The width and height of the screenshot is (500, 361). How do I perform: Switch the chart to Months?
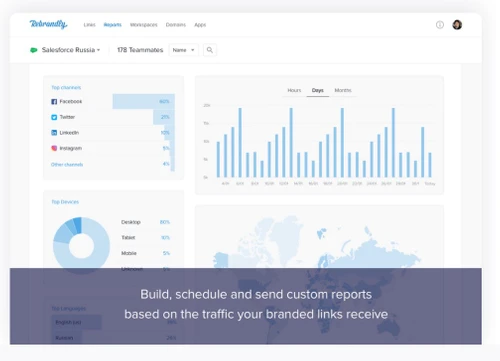tap(343, 90)
